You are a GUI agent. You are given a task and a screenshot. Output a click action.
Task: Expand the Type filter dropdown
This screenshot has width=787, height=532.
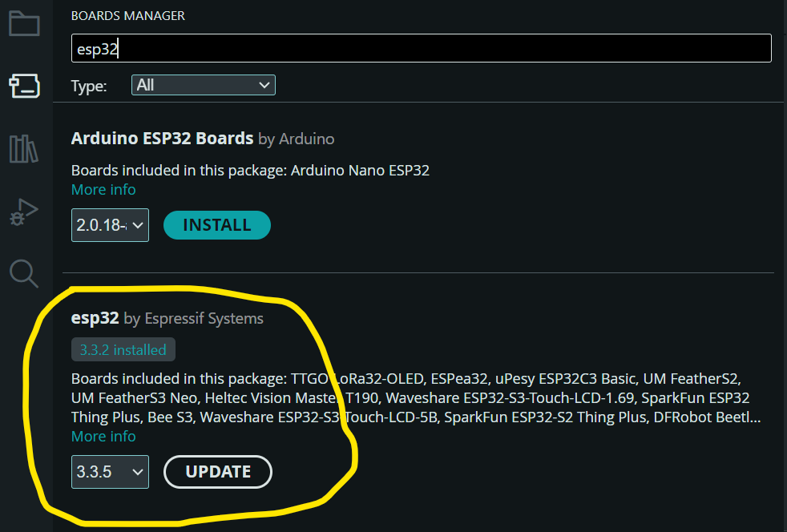click(203, 85)
